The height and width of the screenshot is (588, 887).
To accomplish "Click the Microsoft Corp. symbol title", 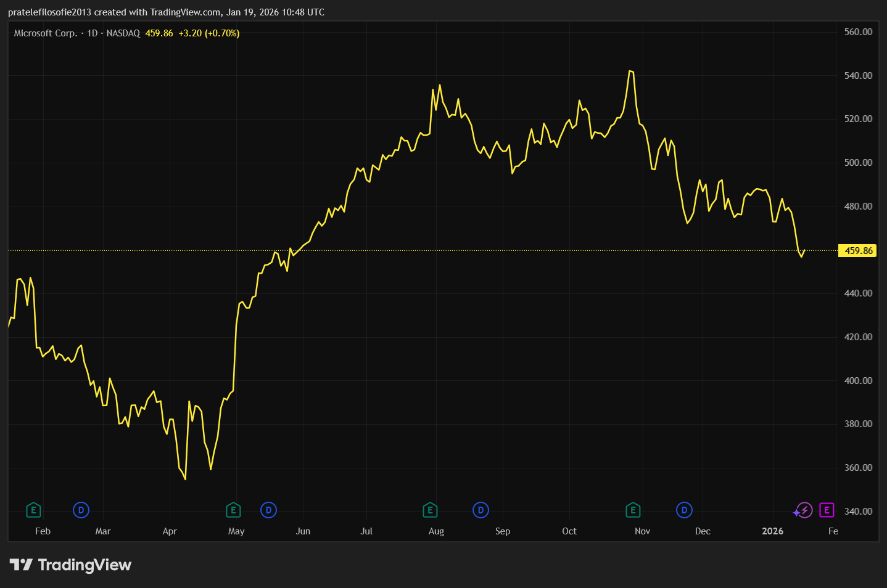I will click(46, 33).
